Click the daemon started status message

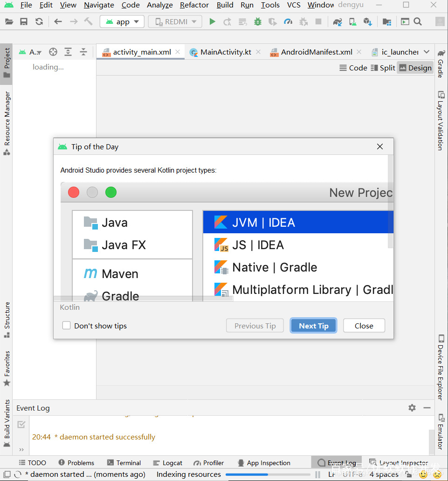tap(84, 474)
